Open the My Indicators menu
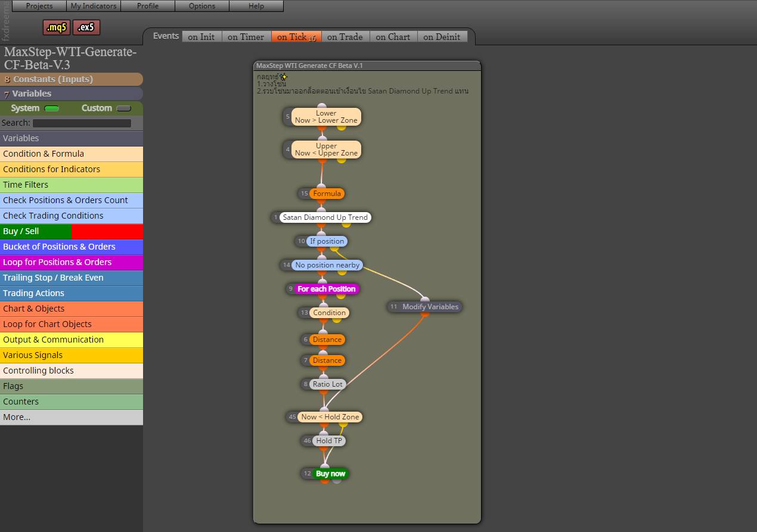This screenshot has width=757, height=532. (94, 6)
